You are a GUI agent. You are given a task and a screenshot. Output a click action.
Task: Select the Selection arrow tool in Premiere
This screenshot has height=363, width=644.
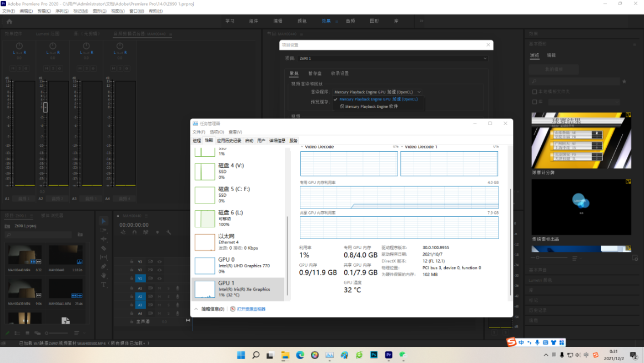pyautogui.click(x=103, y=221)
